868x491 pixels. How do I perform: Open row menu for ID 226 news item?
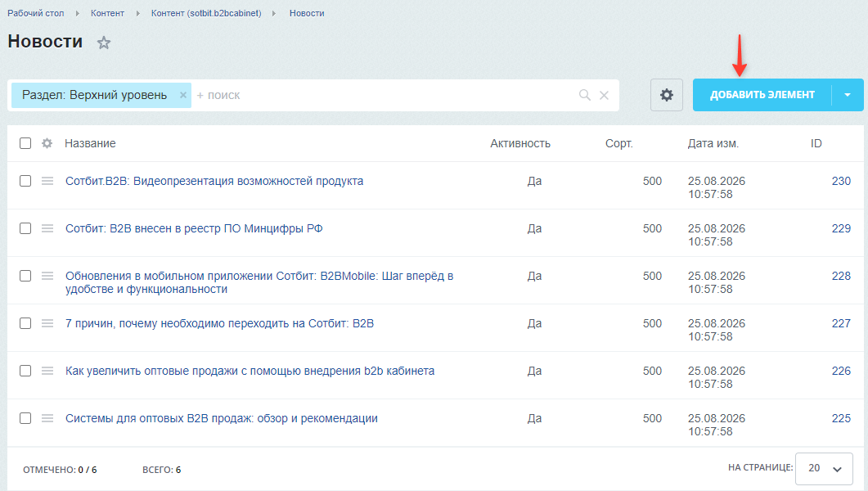pyautogui.click(x=47, y=371)
